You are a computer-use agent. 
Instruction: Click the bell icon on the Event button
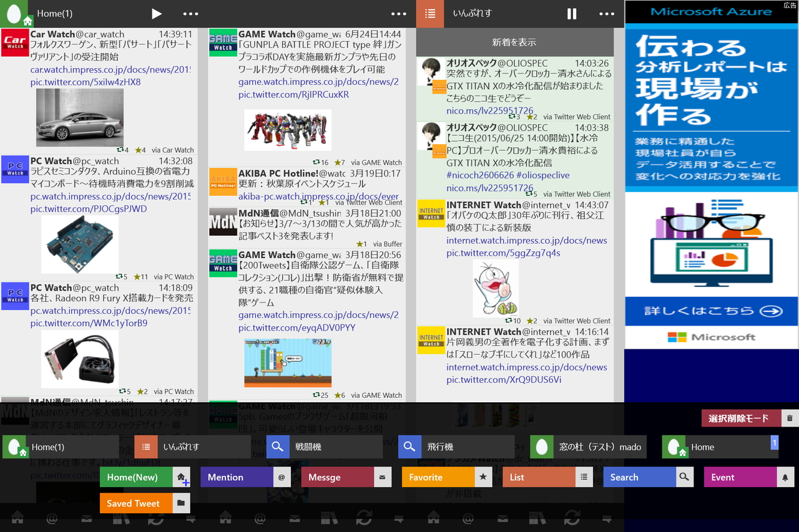click(785, 477)
